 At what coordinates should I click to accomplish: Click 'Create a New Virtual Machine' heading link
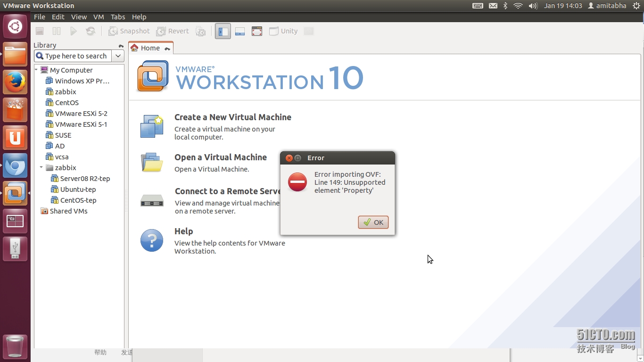point(233,117)
